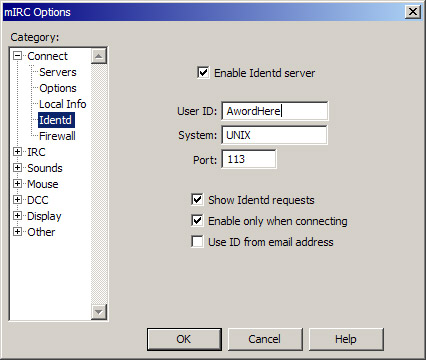Select the Display category label
426x360 pixels.
click(44, 216)
